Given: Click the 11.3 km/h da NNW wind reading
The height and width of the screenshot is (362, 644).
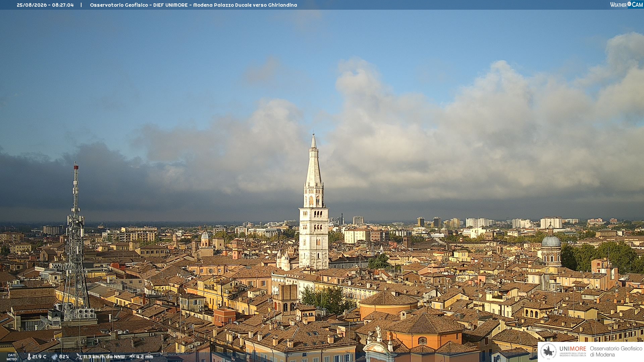Looking at the screenshot, I should click(104, 357).
